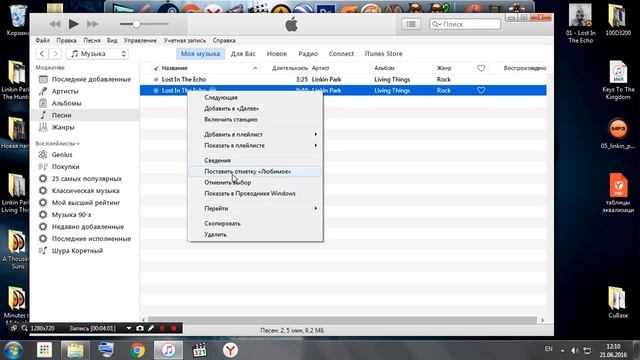Click the rewind previous track button

click(x=55, y=24)
